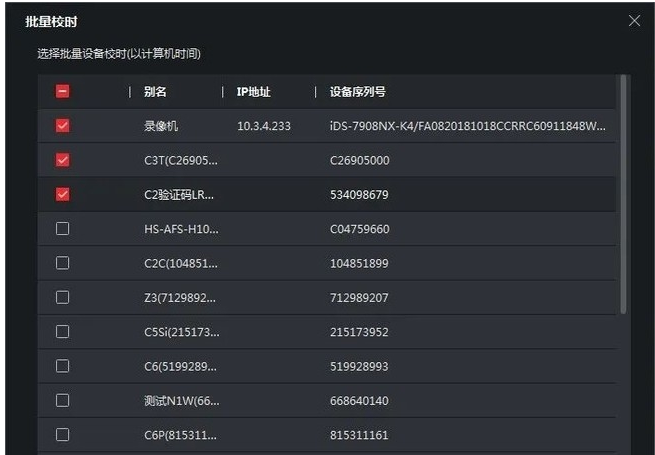Check the C6(5199289 device checkbox
The image size is (655, 455).
[x=63, y=366]
